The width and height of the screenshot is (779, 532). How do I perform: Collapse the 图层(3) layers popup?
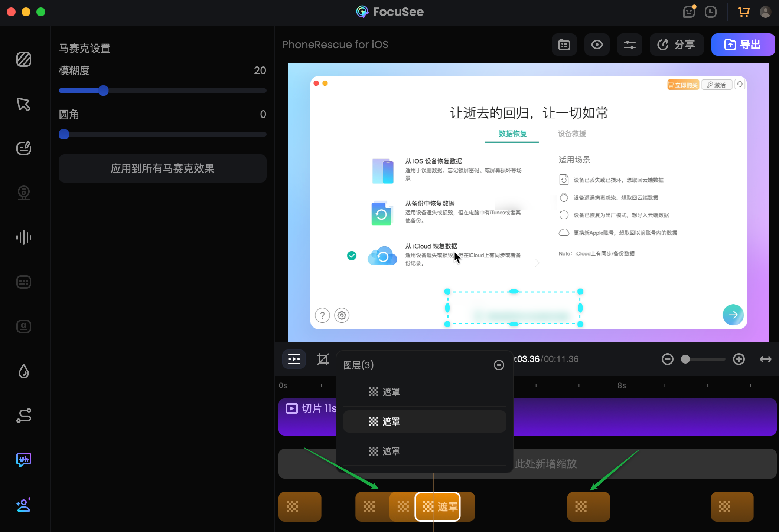[x=499, y=365]
